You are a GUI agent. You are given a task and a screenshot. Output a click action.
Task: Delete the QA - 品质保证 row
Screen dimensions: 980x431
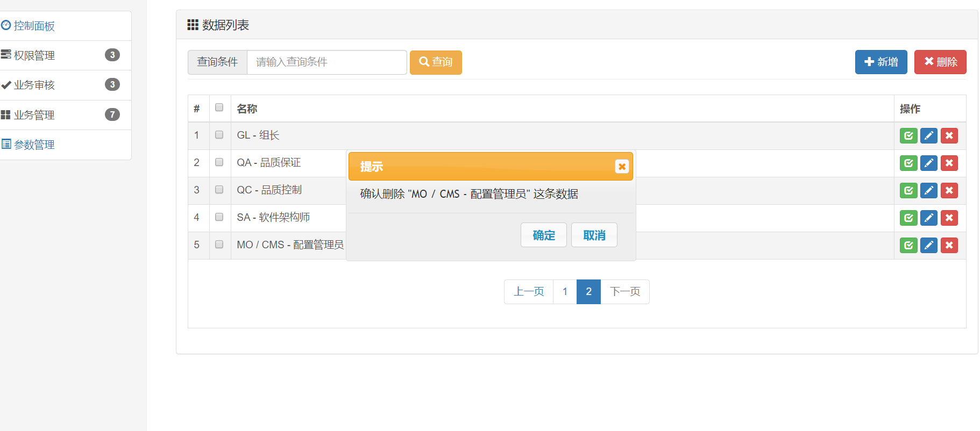[x=949, y=163]
